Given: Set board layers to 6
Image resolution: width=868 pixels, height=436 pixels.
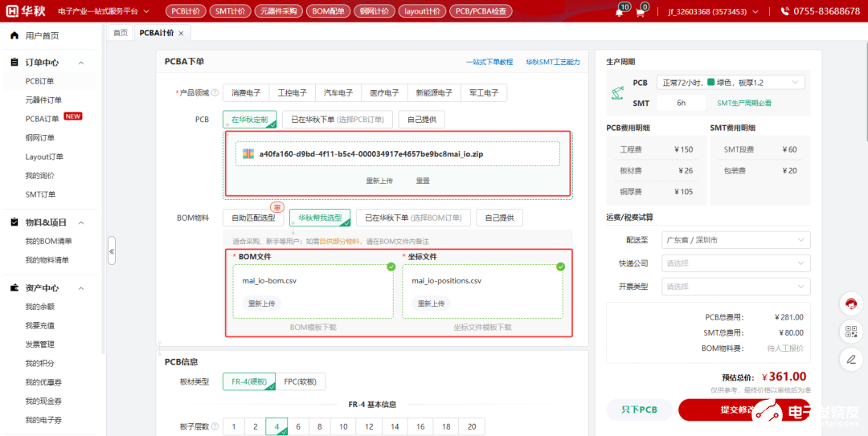Looking at the screenshot, I should click(298, 426).
